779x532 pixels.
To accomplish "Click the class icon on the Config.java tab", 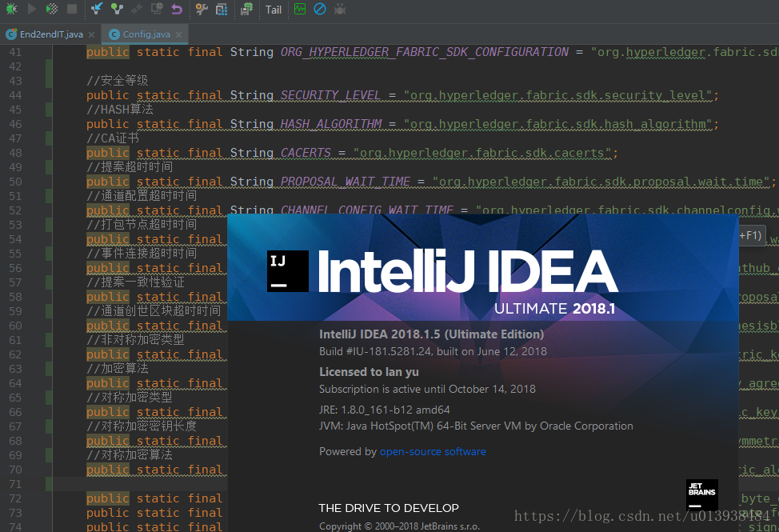I will pyautogui.click(x=114, y=34).
